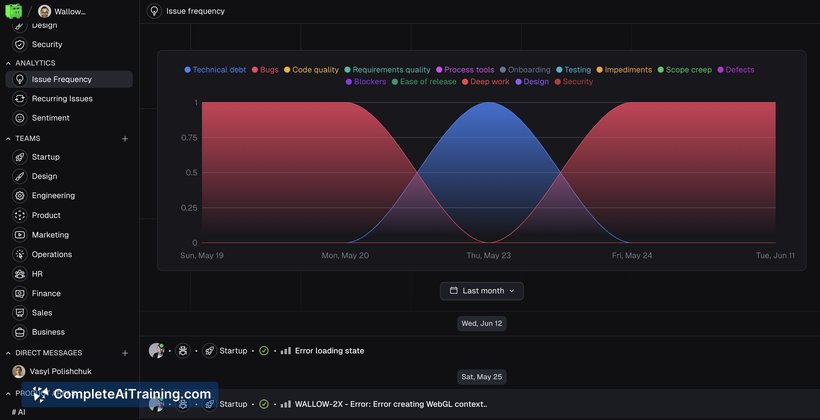Image resolution: width=820 pixels, height=420 pixels.
Task: Select Issue Frequency in the sidebar
Action: (x=69, y=80)
